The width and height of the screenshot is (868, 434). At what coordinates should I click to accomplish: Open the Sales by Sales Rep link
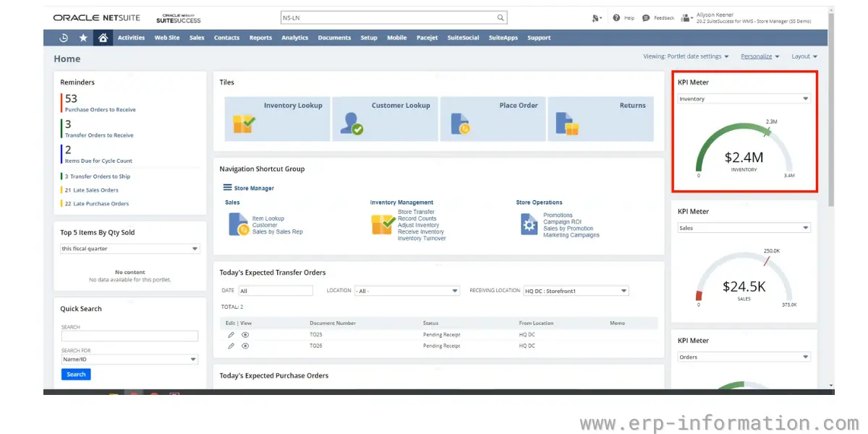pyautogui.click(x=278, y=231)
